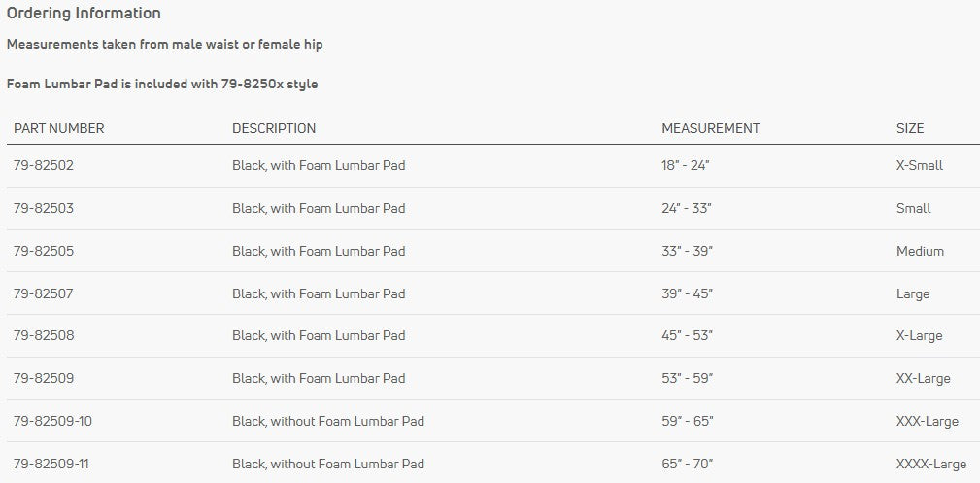Click the 18" - 24" measurement cell

click(686, 166)
